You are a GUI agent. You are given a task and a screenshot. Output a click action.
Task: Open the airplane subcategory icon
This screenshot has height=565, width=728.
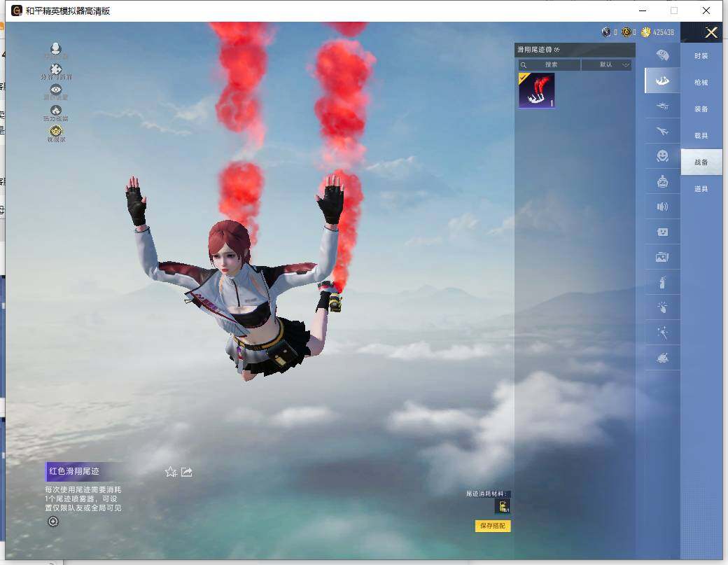click(x=662, y=131)
